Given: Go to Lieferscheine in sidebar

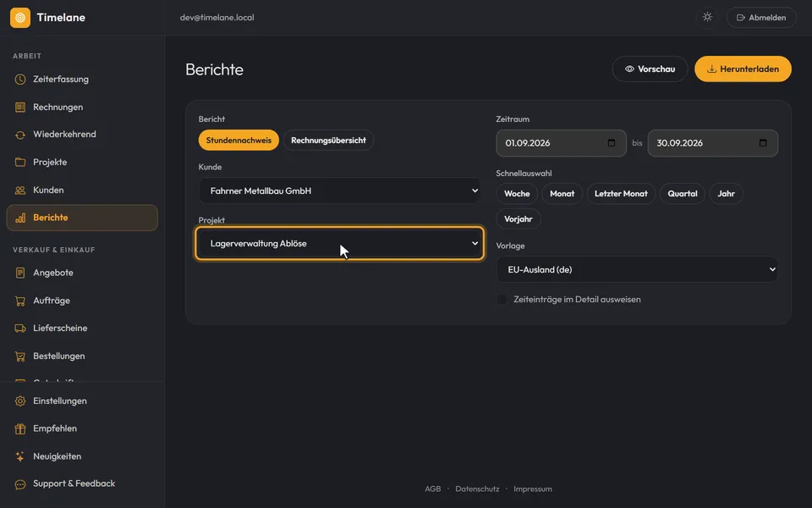Looking at the screenshot, I should click(82, 329).
